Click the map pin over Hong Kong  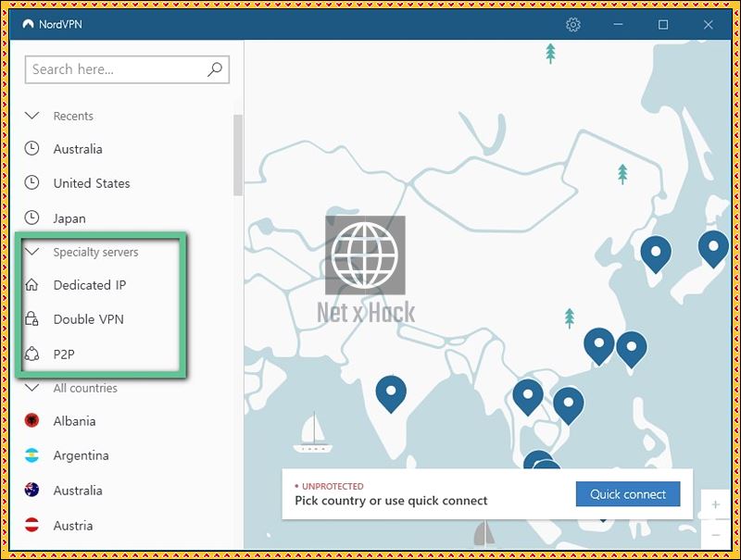click(598, 346)
